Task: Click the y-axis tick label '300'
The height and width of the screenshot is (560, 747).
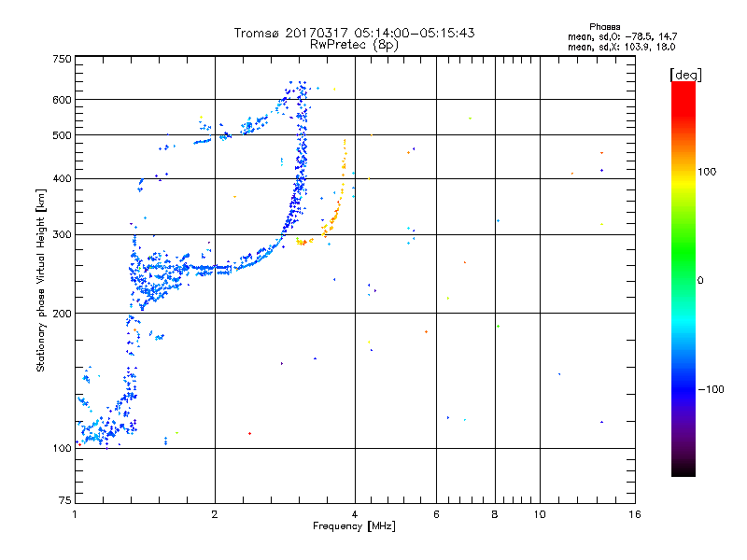Action: coord(62,234)
